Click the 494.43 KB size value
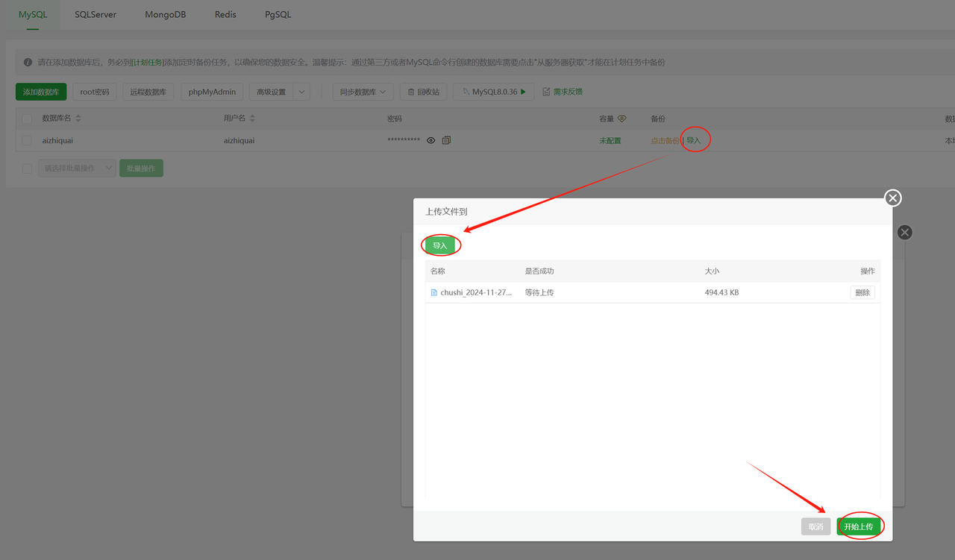This screenshot has height=560, width=955. [721, 293]
